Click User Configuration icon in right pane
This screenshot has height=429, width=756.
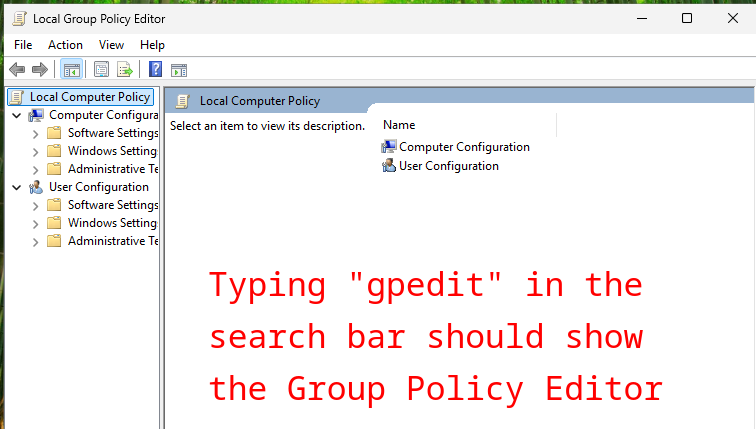point(389,166)
